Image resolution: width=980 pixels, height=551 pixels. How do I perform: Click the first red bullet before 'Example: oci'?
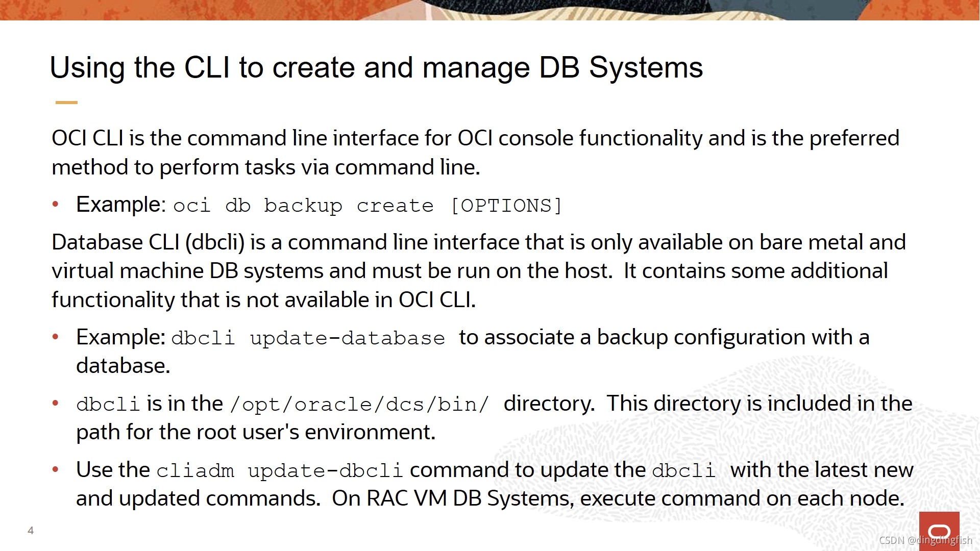(x=56, y=205)
